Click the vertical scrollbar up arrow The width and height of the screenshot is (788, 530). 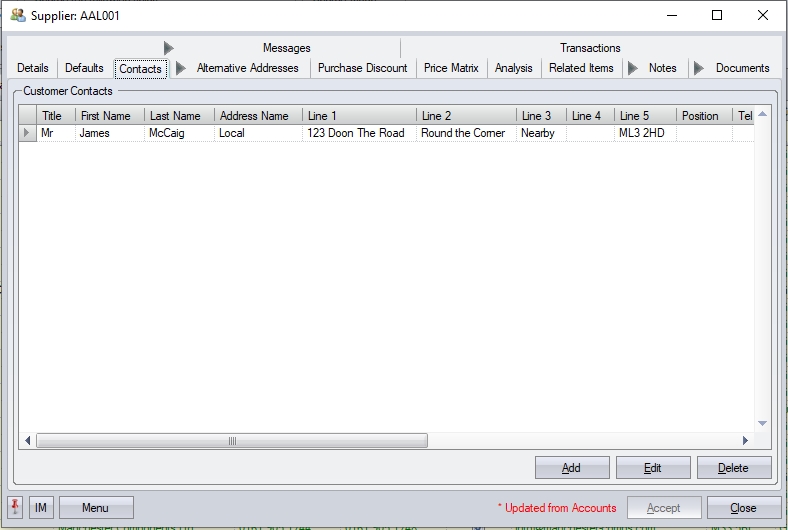762,114
